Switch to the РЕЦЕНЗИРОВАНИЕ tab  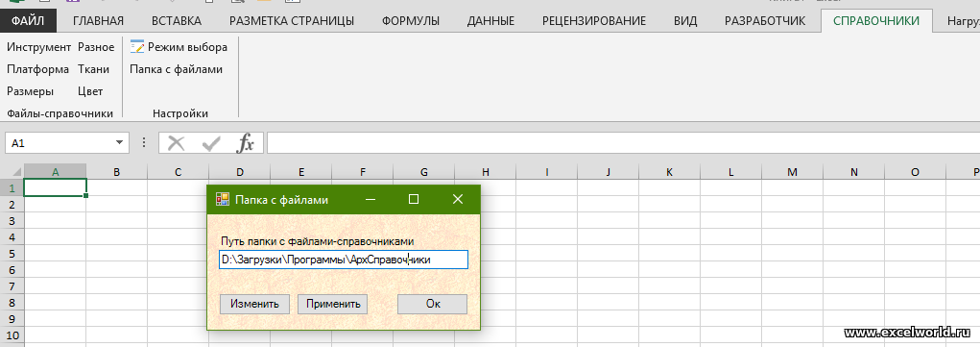pos(594,21)
